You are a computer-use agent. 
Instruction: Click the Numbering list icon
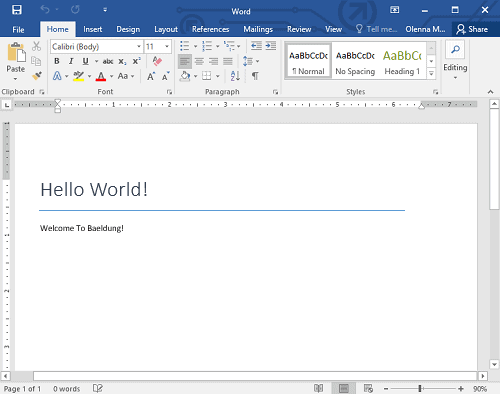207,46
